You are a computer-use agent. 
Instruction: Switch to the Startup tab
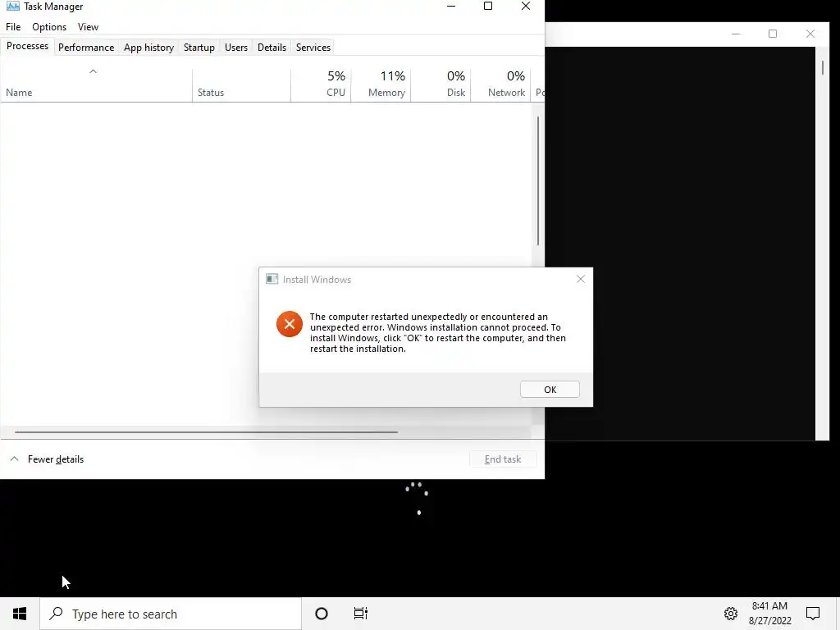tap(199, 47)
